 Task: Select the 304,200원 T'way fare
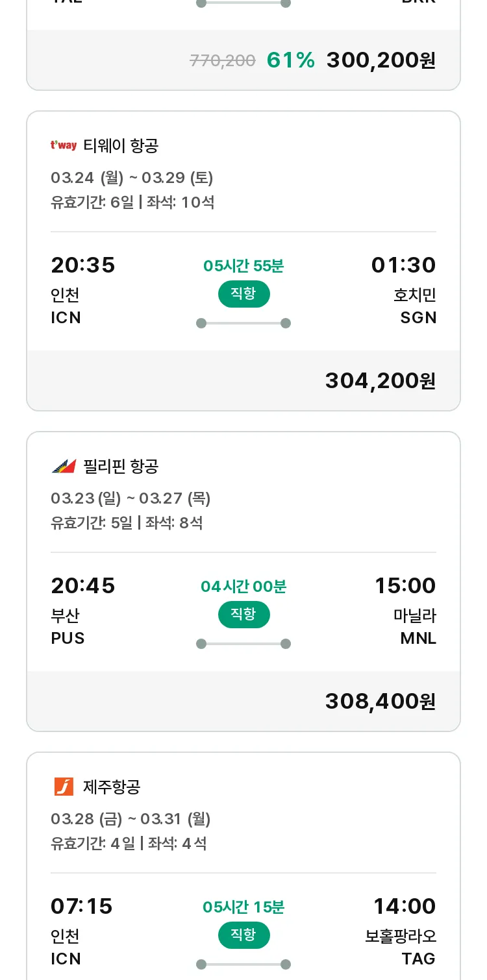click(380, 381)
